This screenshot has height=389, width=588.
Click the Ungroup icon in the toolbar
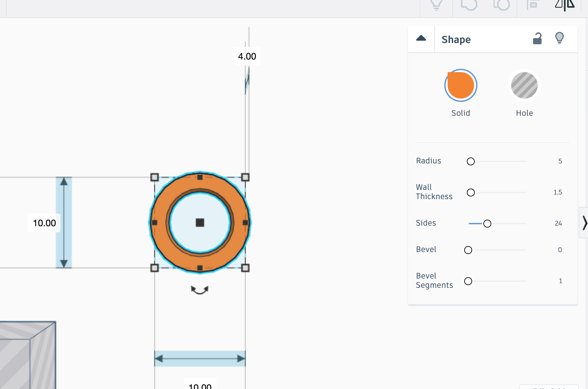coord(502,5)
